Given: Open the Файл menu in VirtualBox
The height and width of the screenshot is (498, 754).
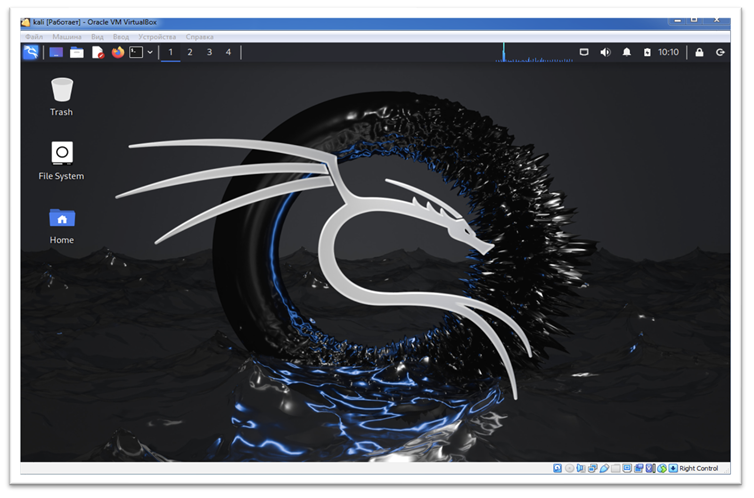Looking at the screenshot, I should [x=34, y=37].
